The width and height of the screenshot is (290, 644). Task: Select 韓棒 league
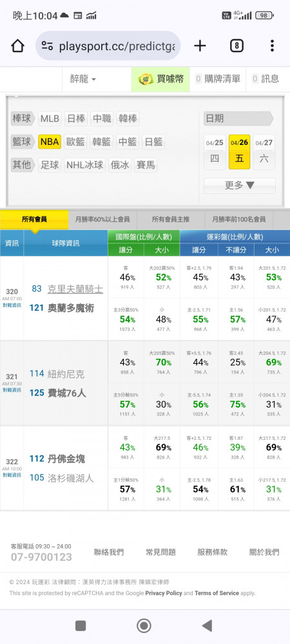click(x=128, y=119)
